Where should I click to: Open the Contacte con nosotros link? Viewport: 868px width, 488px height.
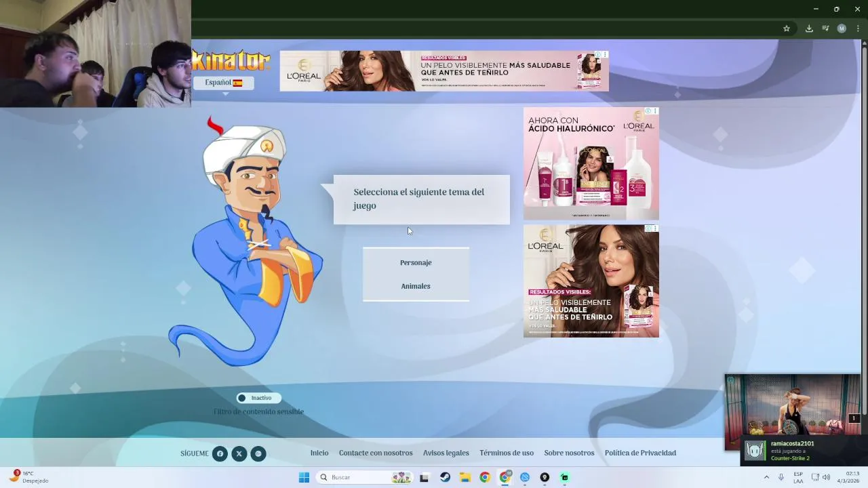(376, 453)
